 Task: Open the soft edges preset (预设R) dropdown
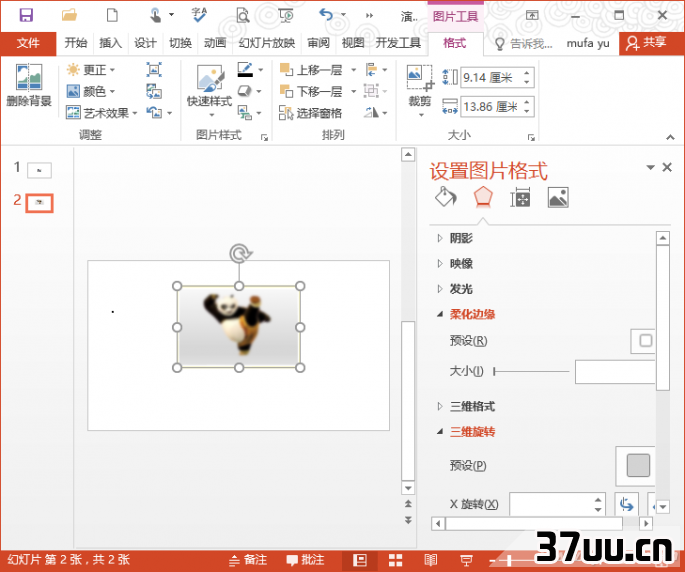(643, 341)
